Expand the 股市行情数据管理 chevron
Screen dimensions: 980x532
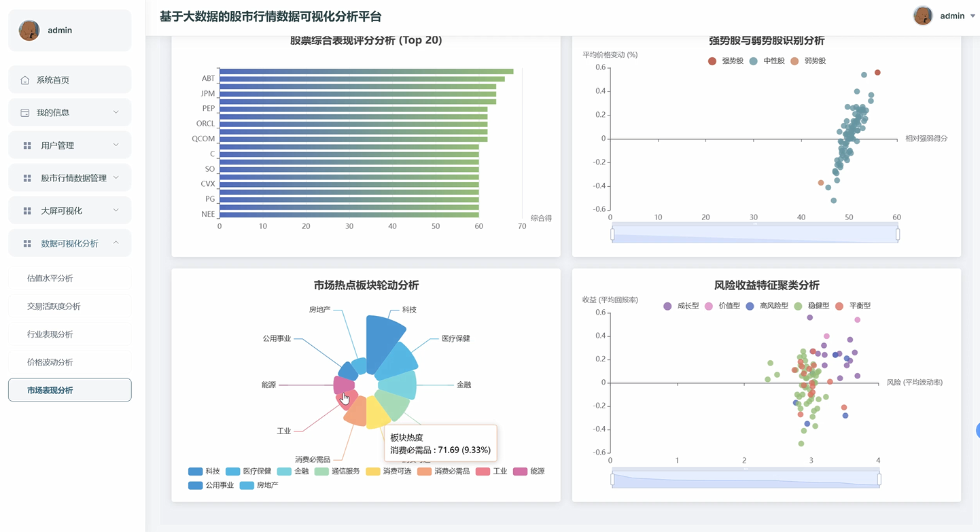pos(116,177)
